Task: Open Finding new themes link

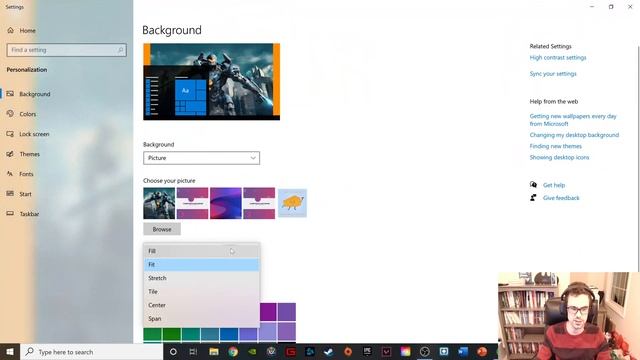Action: coord(556,146)
